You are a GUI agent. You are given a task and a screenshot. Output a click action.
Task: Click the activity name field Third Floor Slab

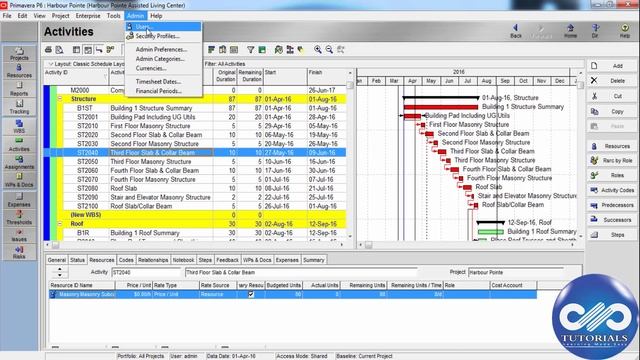click(301, 272)
